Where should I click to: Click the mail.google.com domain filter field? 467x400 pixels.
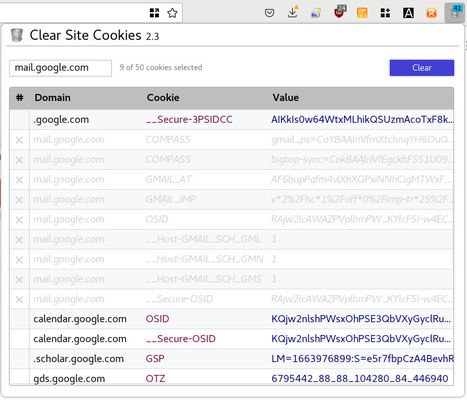60,68
